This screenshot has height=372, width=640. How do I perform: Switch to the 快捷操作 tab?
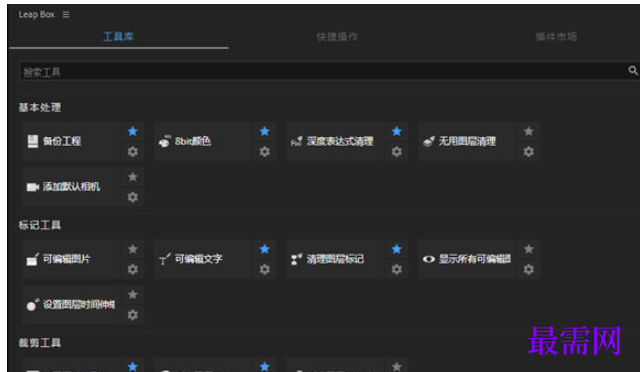337,37
